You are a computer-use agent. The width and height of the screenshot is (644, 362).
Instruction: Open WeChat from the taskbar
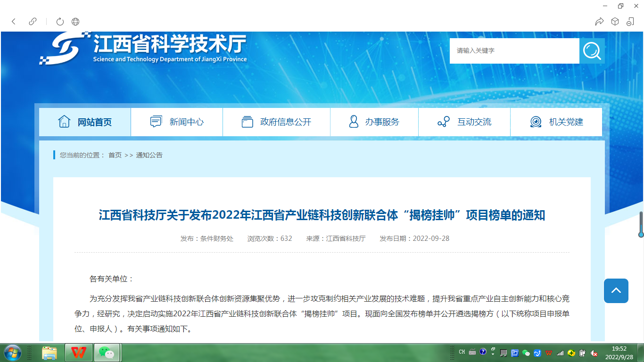108,353
